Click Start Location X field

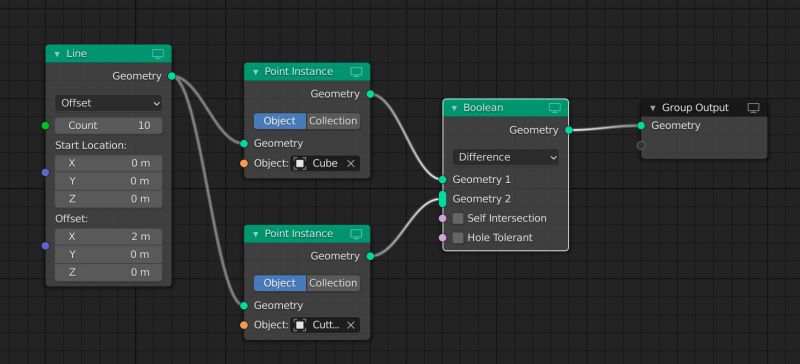pyautogui.click(x=109, y=163)
